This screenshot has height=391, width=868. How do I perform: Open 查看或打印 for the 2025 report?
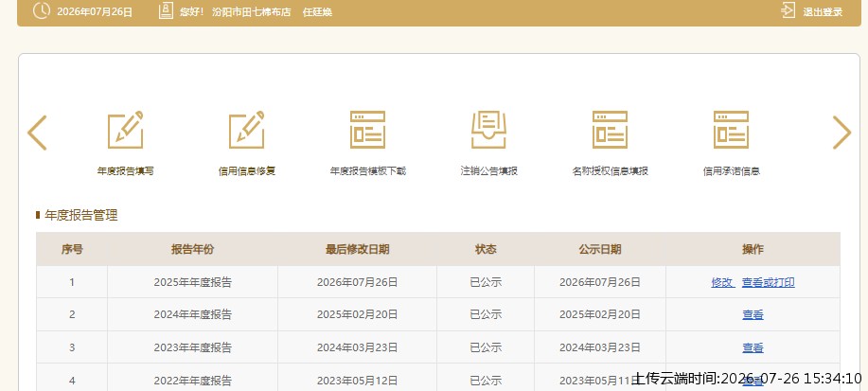point(769,282)
